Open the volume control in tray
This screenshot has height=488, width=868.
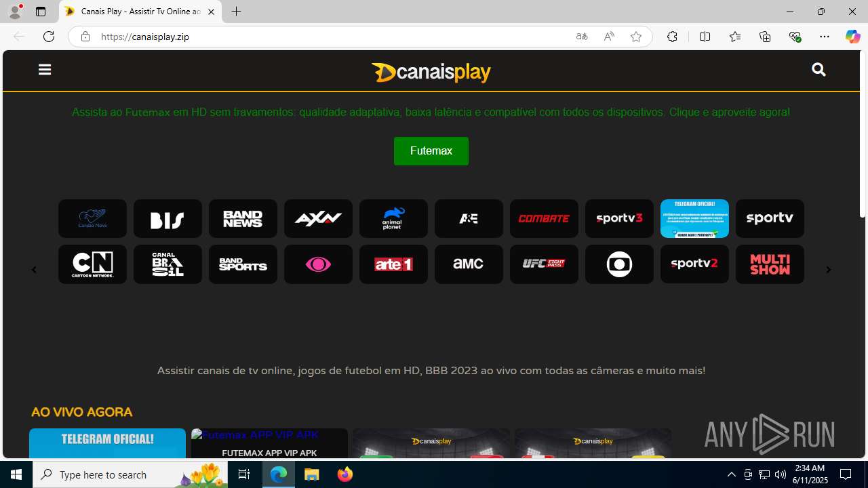(x=780, y=474)
